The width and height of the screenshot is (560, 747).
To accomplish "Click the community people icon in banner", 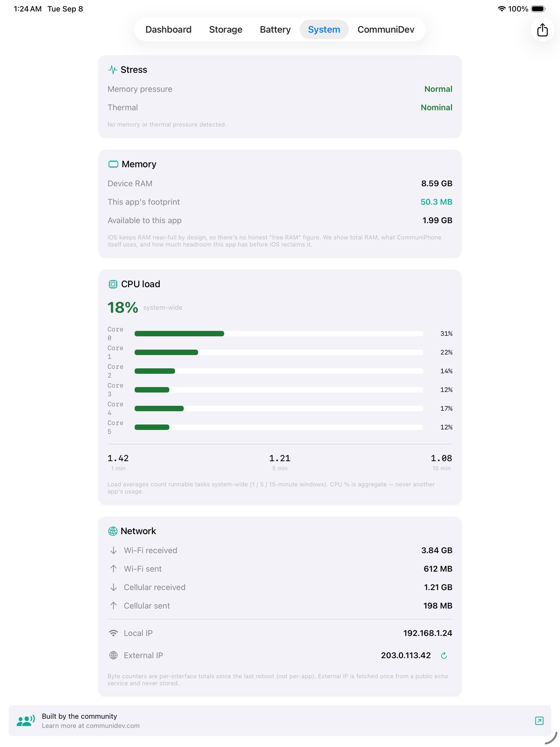I will 26,721.
